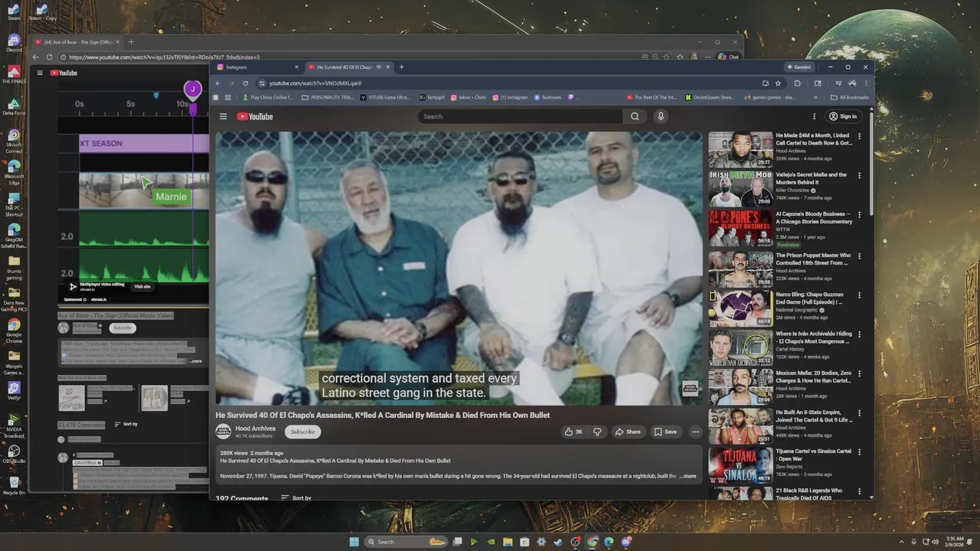The height and width of the screenshot is (551, 980).
Task: Go back in the front Chrome window
Action: tap(217, 83)
